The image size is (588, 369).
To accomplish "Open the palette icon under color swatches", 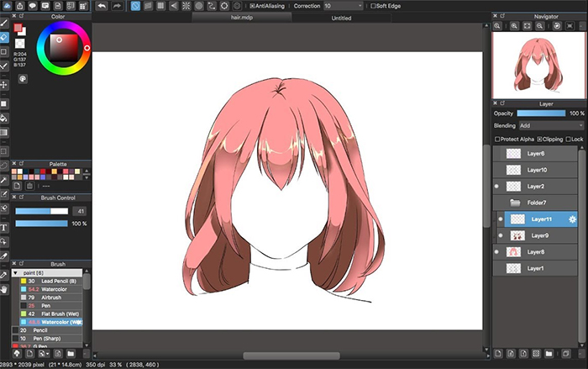I will pyautogui.click(x=23, y=79).
